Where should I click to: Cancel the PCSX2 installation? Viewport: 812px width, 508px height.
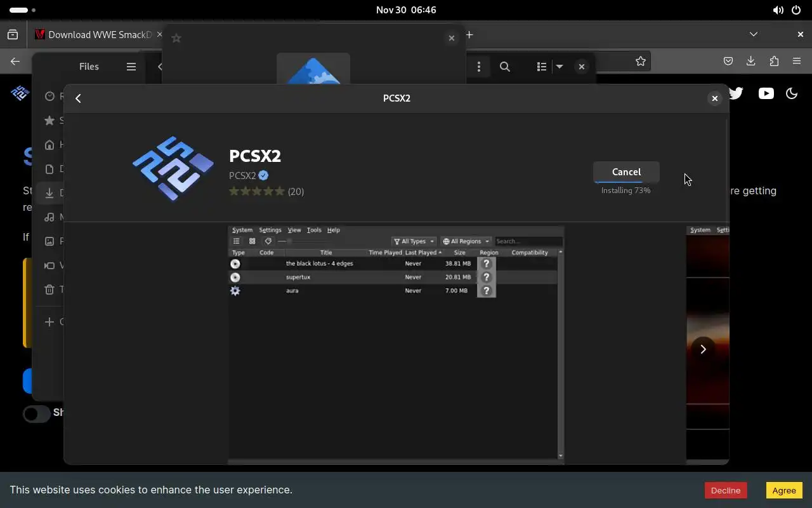(x=626, y=171)
